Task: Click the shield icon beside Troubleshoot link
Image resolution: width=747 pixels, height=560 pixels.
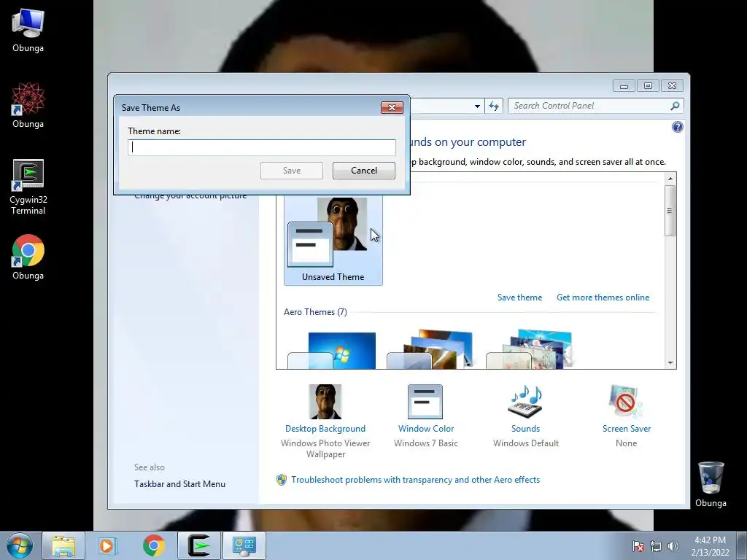Action: tap(282, 480)
